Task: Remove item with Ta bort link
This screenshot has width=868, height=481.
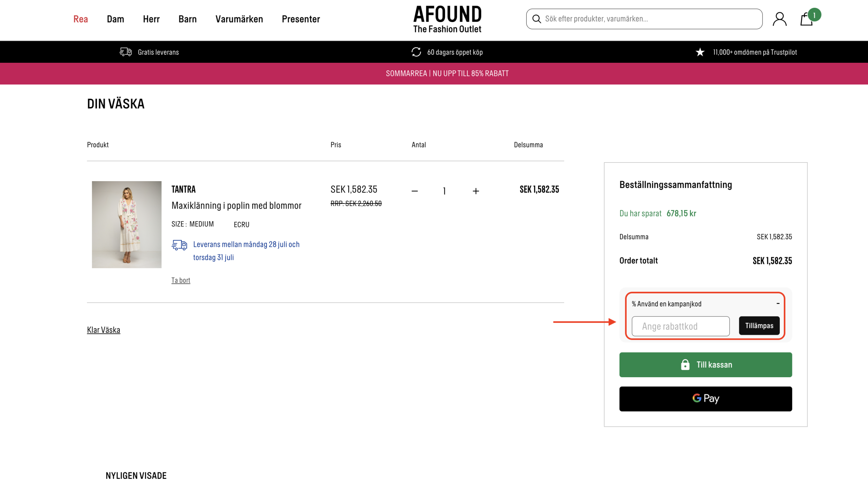Action: tap(181, 281)
